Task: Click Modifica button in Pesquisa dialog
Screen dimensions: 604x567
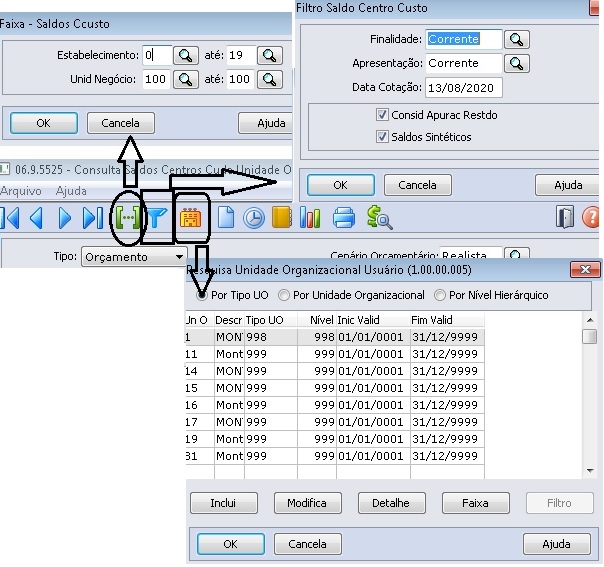Action: click(307, 503)
